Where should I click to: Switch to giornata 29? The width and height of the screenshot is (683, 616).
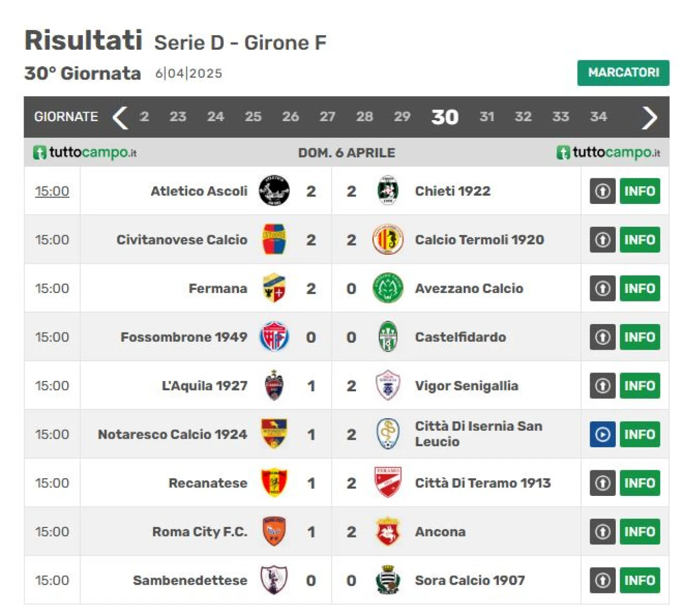[402, 116]
